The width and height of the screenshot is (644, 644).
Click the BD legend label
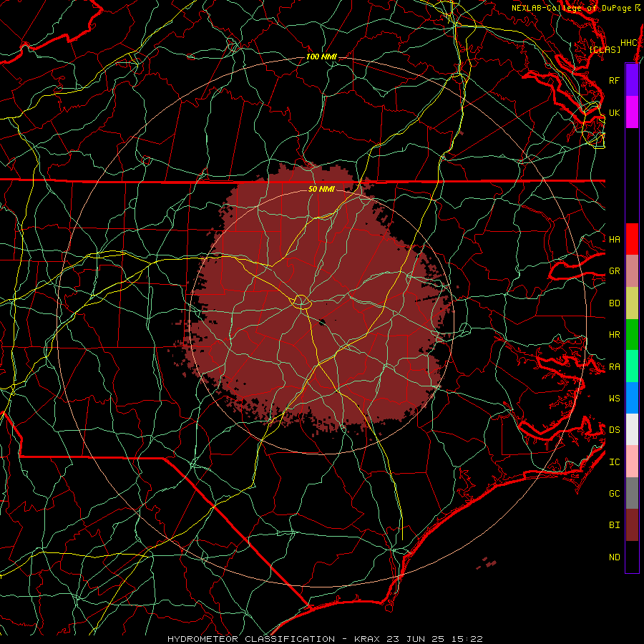click(615, 303)
